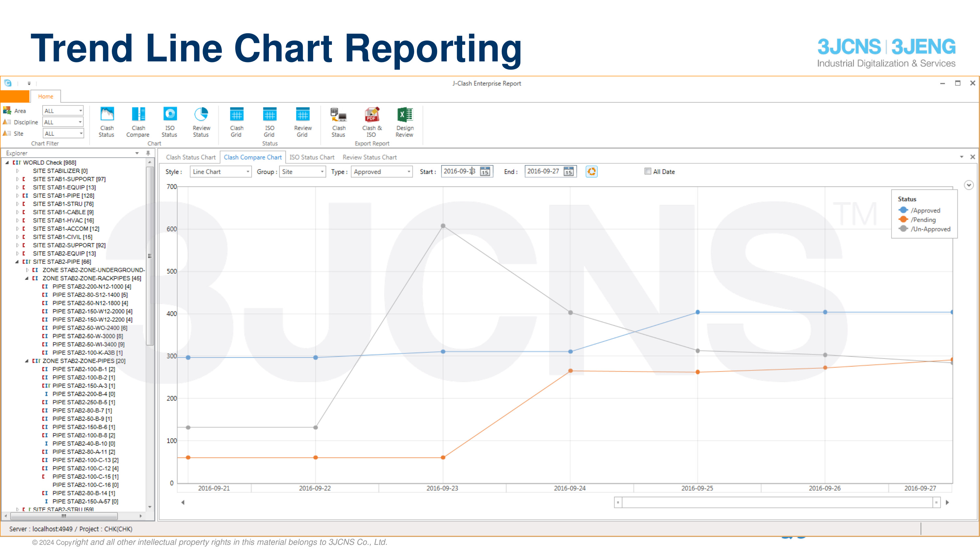Open the Start date calendar picker
The width and height of the screenshot is (980, 551).
[x=485, y=171]
